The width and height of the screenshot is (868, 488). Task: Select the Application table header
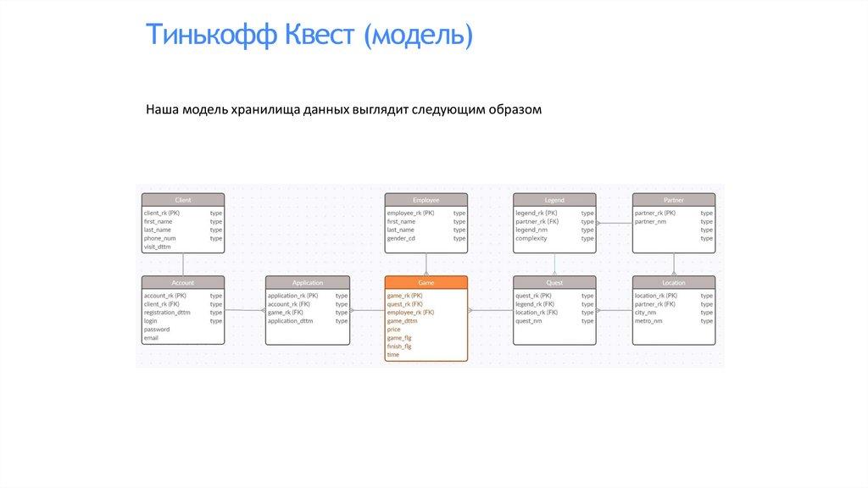(307, 283)
